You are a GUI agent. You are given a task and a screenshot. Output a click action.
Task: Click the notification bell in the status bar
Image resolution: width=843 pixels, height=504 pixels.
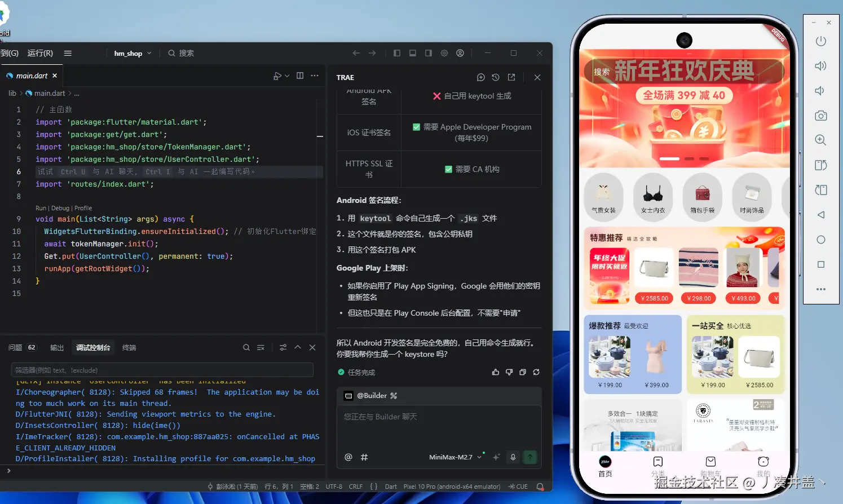(540, 486)
